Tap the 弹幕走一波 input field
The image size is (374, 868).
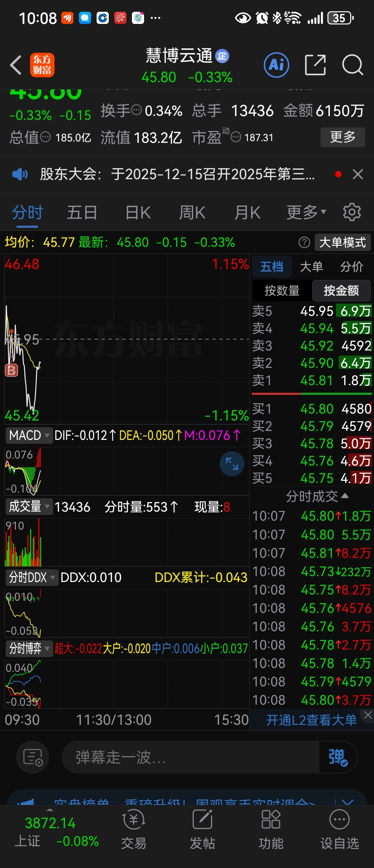point(190,757)
